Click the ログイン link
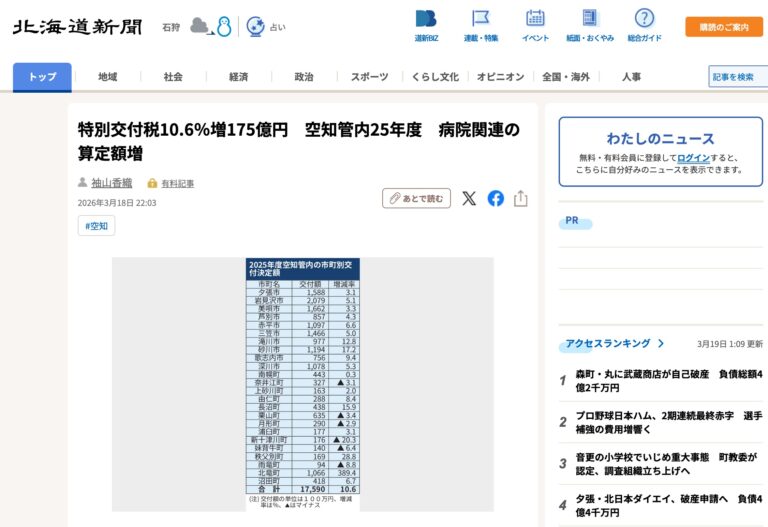This screenshot has width=768, height=527. click(x=693, y=158)
